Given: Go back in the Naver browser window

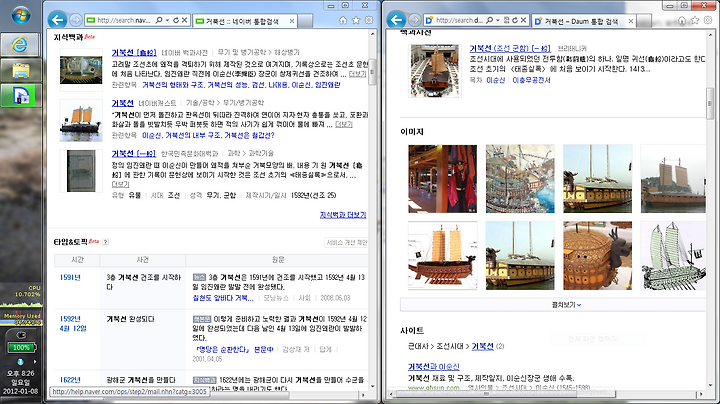Looking at the screenshot, I should point(57,20).
